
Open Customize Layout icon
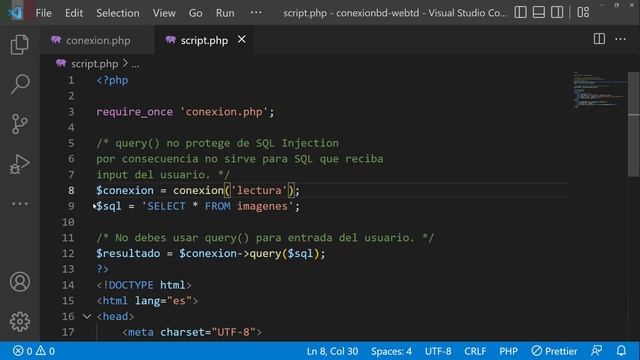pos(583,12)
